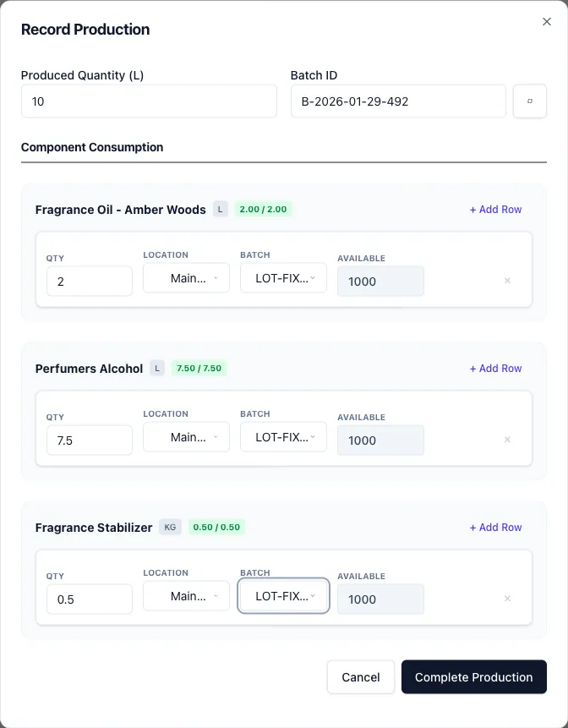
Task: Close the Record Production dialog
Action: [547, 22]
